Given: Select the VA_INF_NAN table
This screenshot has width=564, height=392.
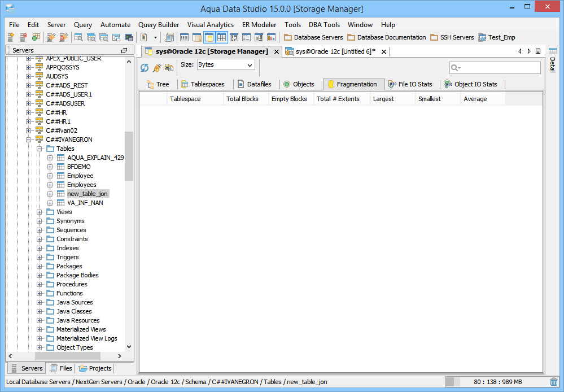Looking at the screenshot, I should click(85, 203).
